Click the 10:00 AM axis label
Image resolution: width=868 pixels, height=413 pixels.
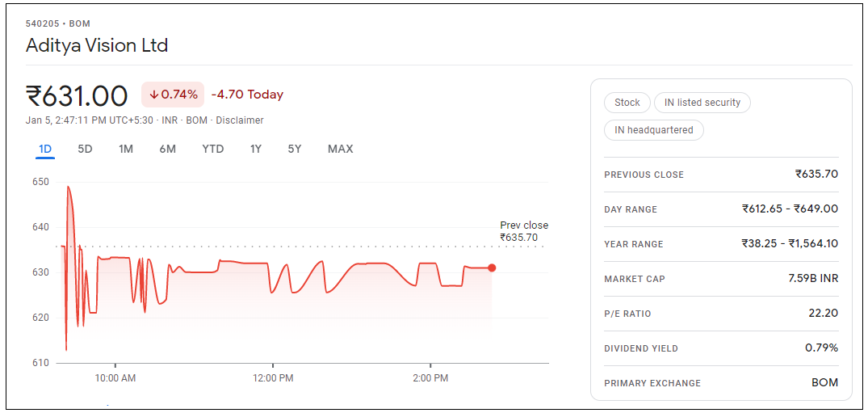[115, 378]
